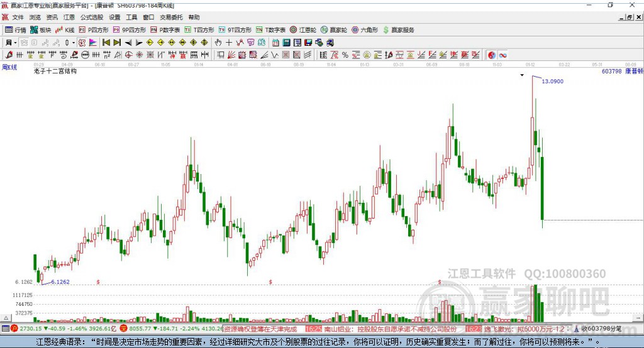This screenshot has width=644, height=348.
Task: Open the P四方形 tool
Action: [x=94, y=30]
